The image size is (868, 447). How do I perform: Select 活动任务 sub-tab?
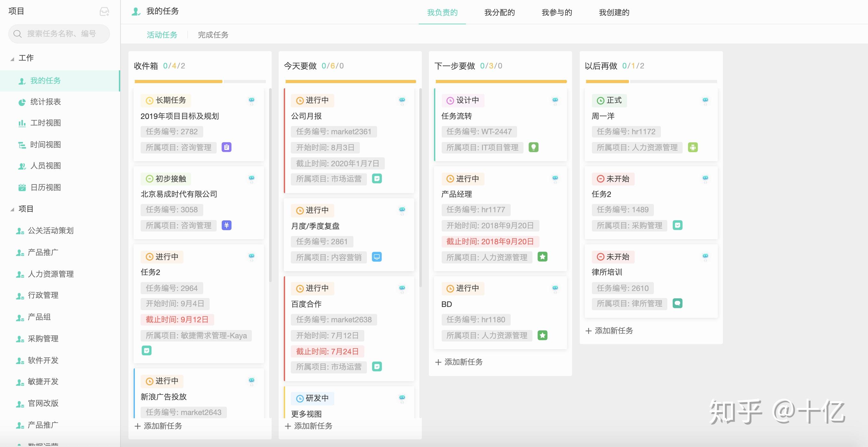[x=162, y=35]
